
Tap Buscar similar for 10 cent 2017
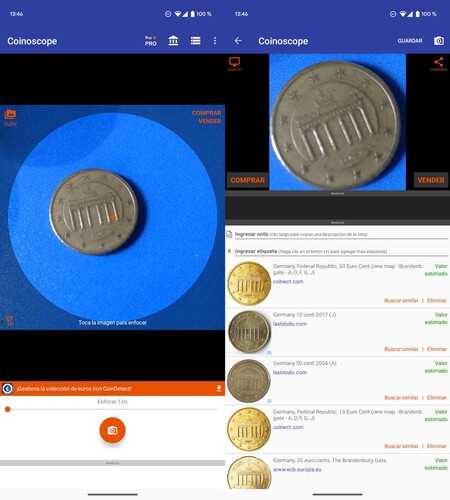click(401, 349)
